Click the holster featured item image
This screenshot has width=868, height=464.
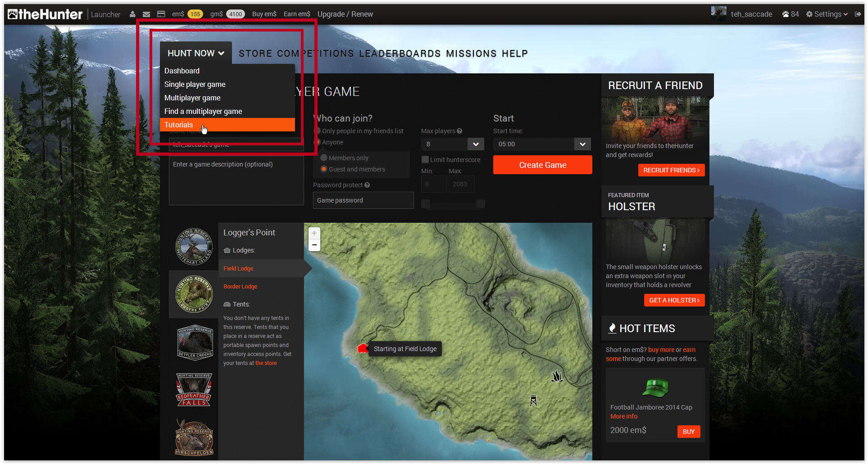pyautogui.click(x=655, y=239)
